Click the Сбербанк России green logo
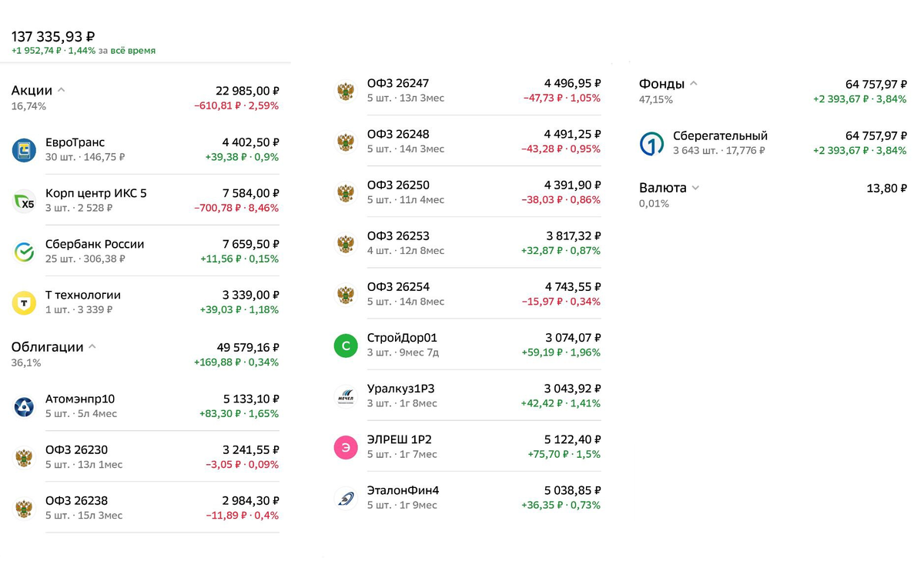The height and width of the screenshot is (571, 924). (24, 252)
